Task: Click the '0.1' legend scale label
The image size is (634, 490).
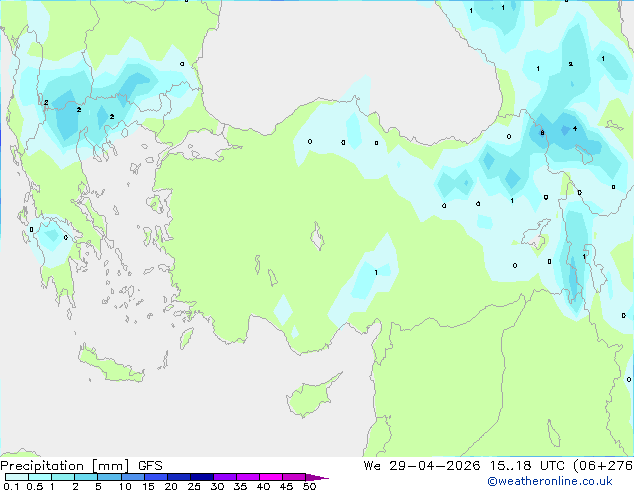Action: tap(11, 486)
